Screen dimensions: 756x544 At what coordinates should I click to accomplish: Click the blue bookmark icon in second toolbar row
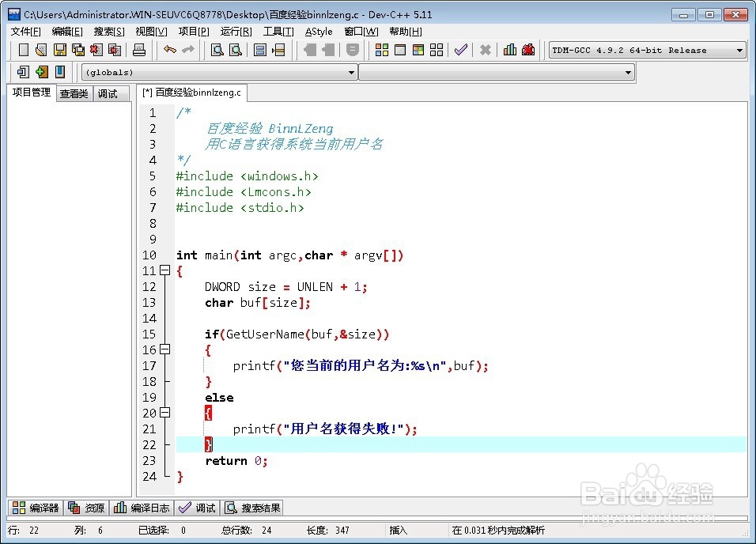click(x=60, y=72)
